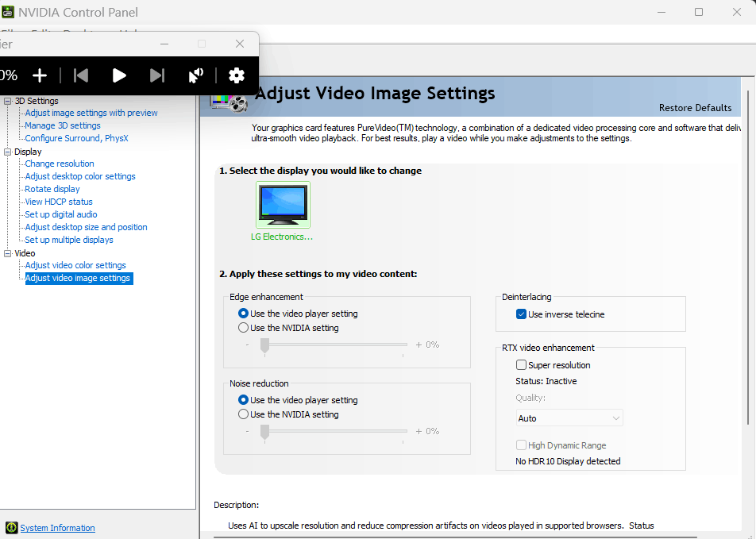
Task: Close the magnifier window
Action: [240, 44]
